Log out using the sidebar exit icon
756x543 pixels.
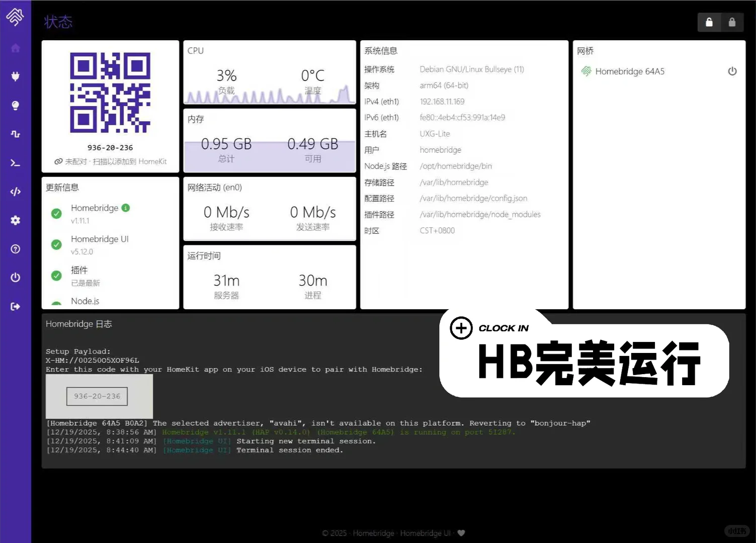point(15,306)
